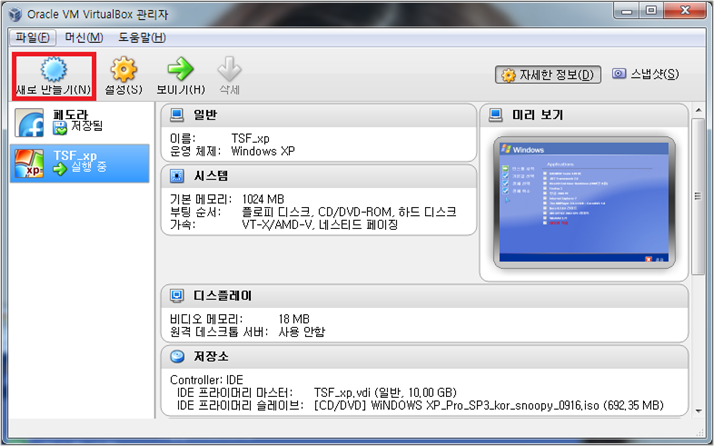Click the green running arrow under TSF_xp
This screenshot has height=446, width=714.
60,169
